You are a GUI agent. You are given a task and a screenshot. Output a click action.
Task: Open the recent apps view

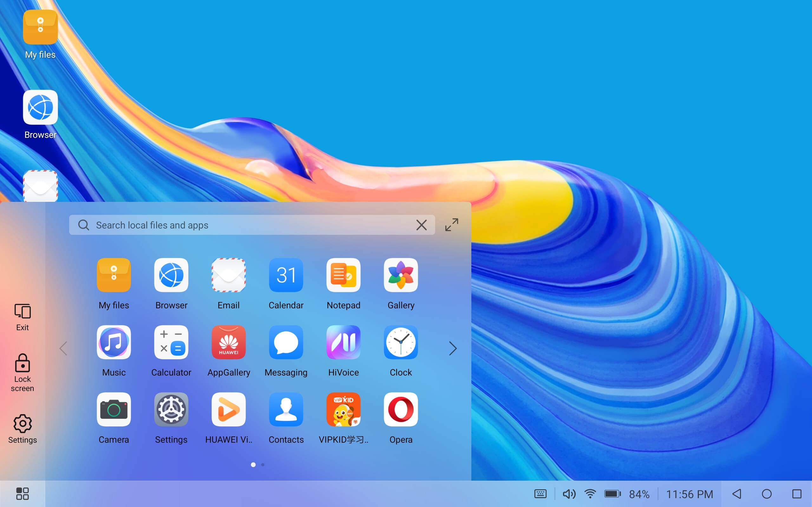point(797,494)
